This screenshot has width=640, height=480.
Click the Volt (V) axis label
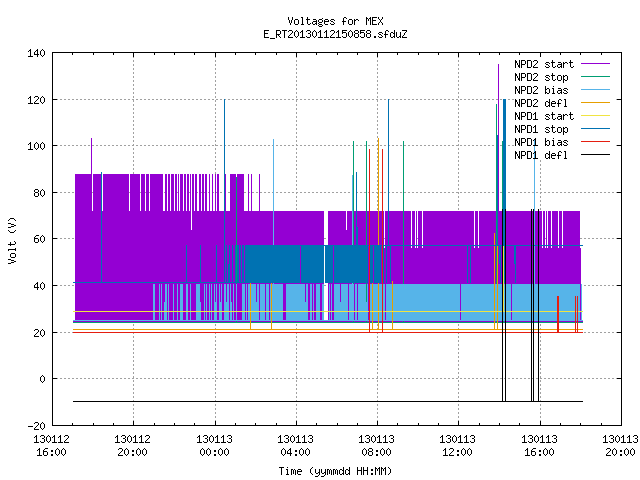click(13, 240)
